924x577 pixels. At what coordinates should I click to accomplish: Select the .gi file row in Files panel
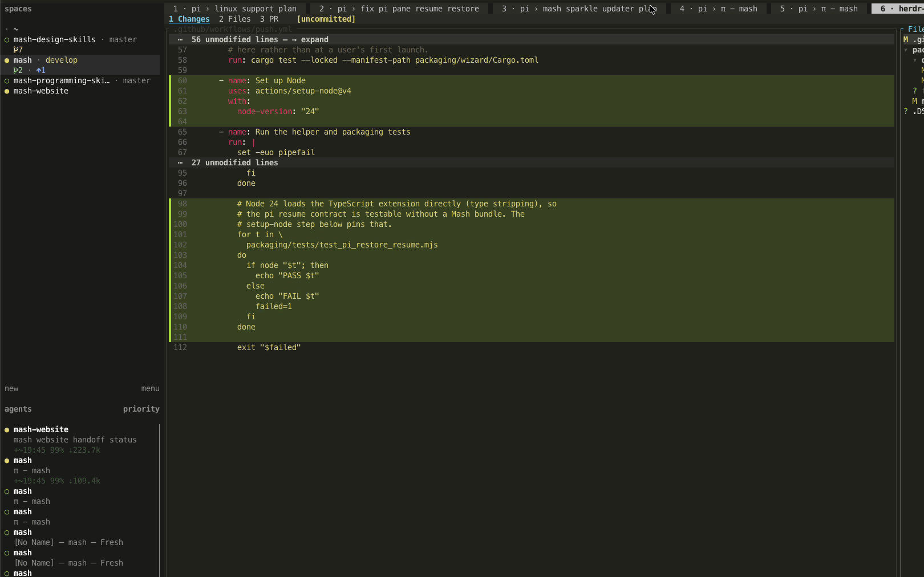(x=913, y=40)
